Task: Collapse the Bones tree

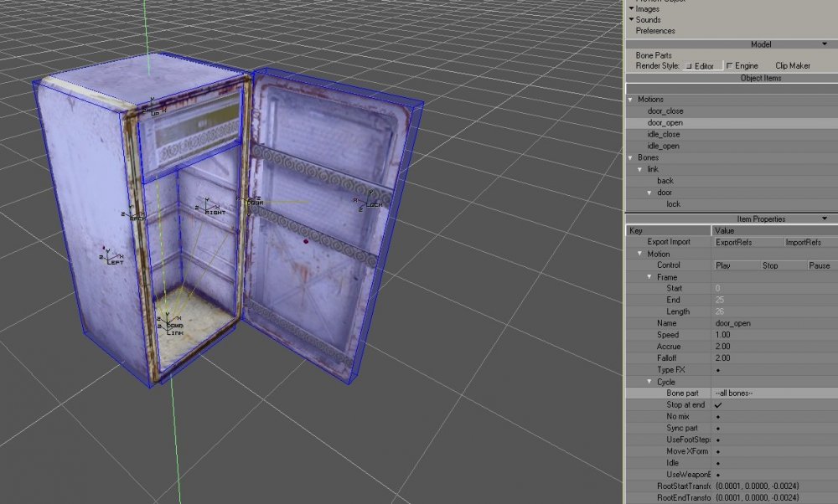Action: click(x=629, y=157)
